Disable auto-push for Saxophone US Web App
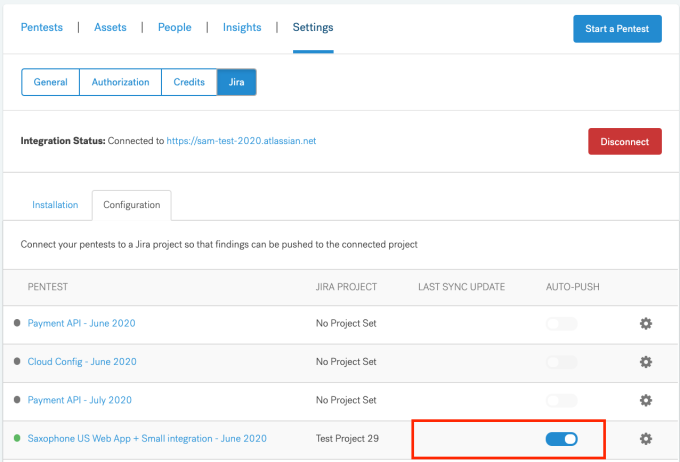Screen dimensions: 680x462 (x=562, y=439)
